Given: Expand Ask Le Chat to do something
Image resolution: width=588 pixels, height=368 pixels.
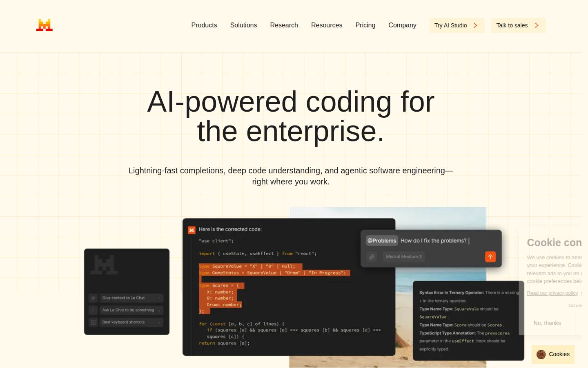Looking at the screenshot, I should (x=131, y=310).
